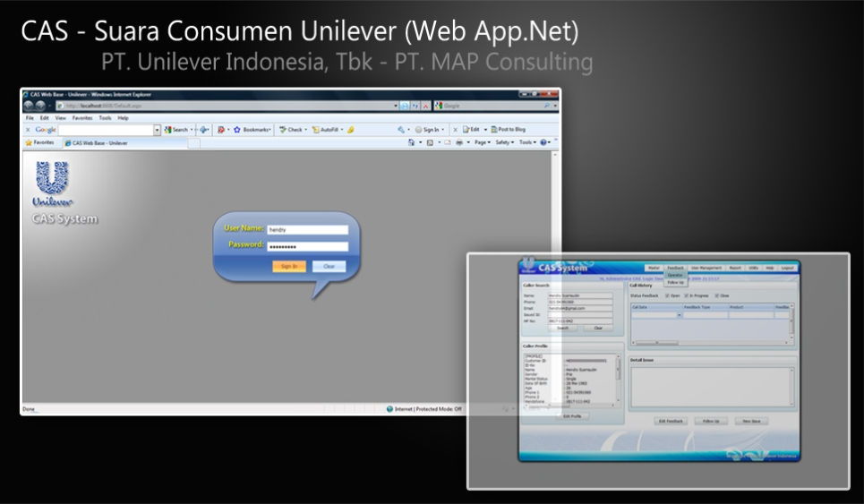Click the empty new tab button
Viewport: 864px width, 504px height.
(194, 144)
